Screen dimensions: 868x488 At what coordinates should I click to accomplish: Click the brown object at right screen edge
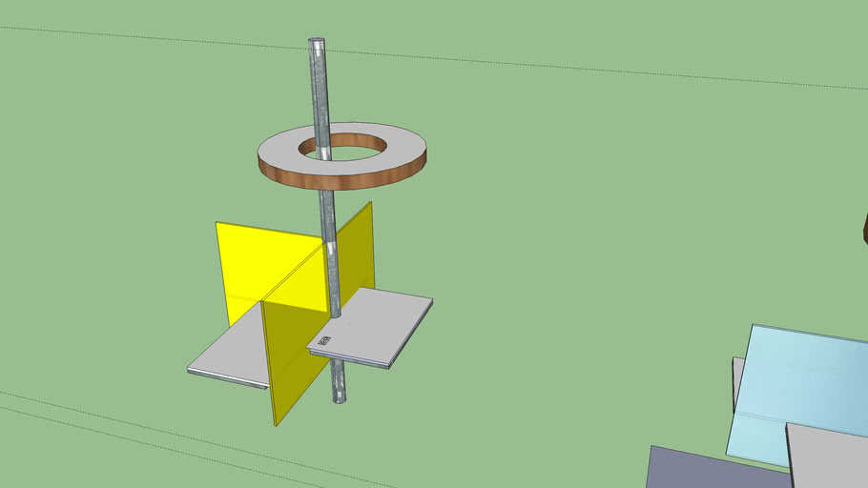865,229
